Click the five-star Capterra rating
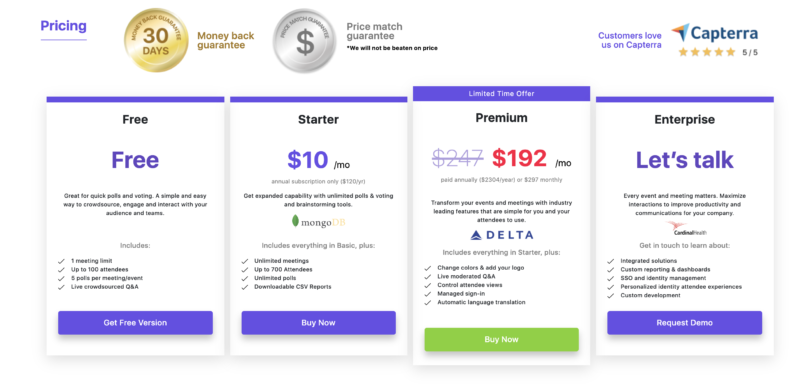 pyautogui.click(x=707, y=52)
